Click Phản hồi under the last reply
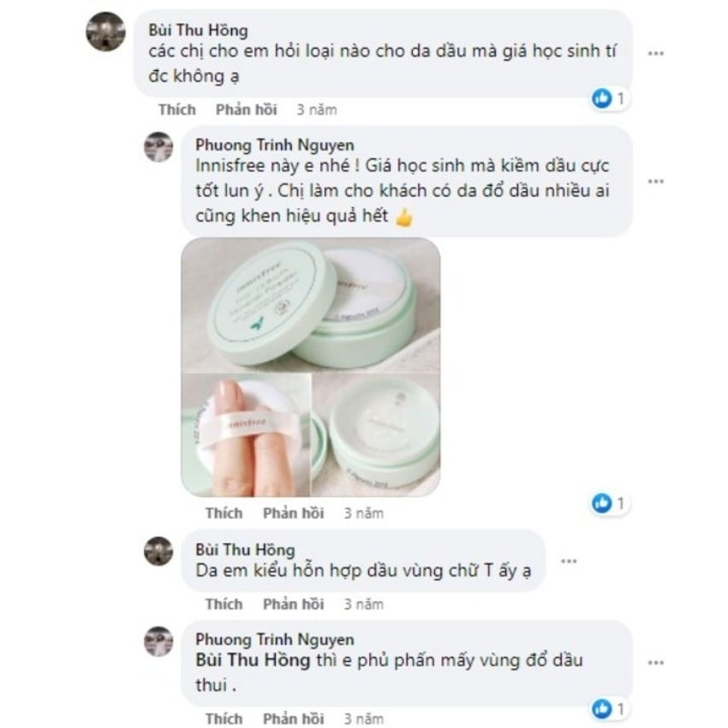Screen dimensions: 728x728 293,718
